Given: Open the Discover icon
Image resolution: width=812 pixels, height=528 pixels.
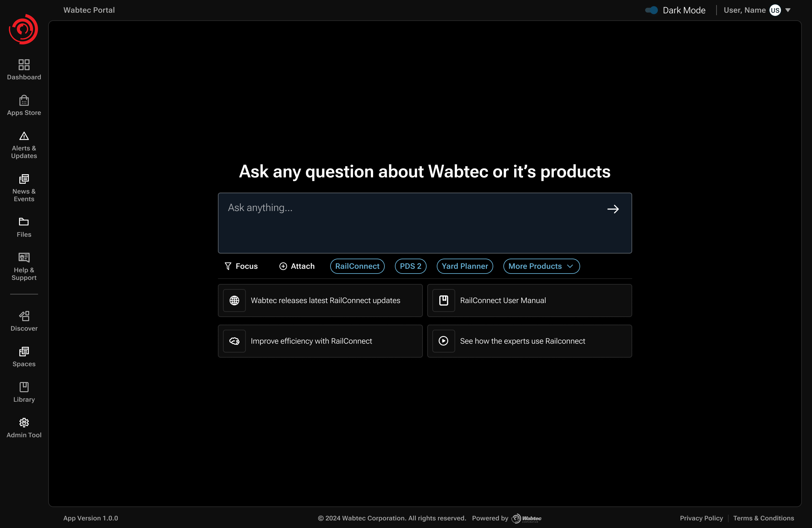Looking at the screenshot, I should point(24,316).
